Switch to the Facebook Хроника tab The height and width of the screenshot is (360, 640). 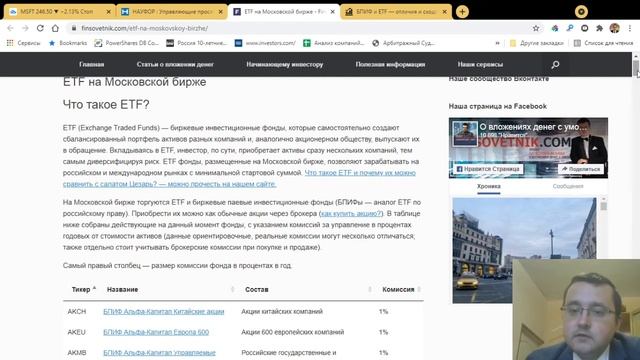click(489, 187)
